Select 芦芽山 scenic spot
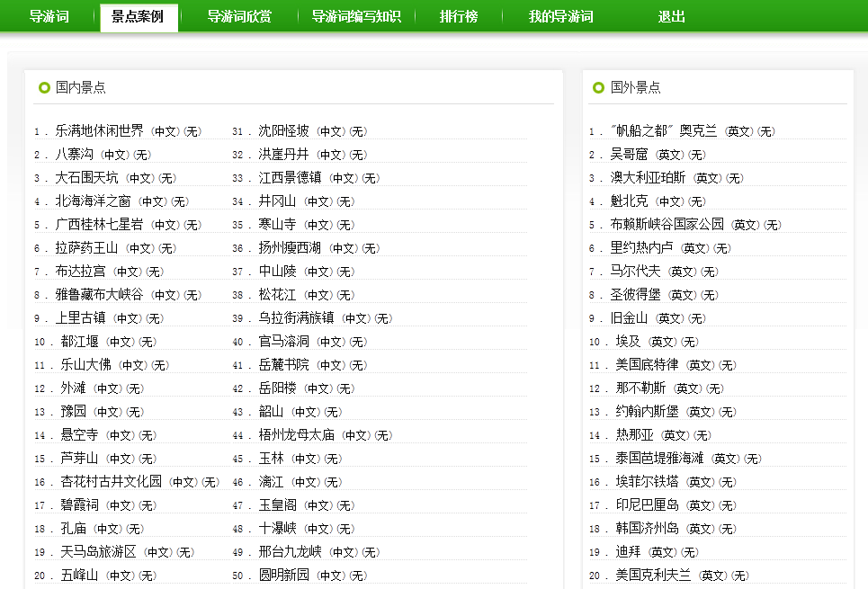This screenshot has height=589, width=868. 80,459
